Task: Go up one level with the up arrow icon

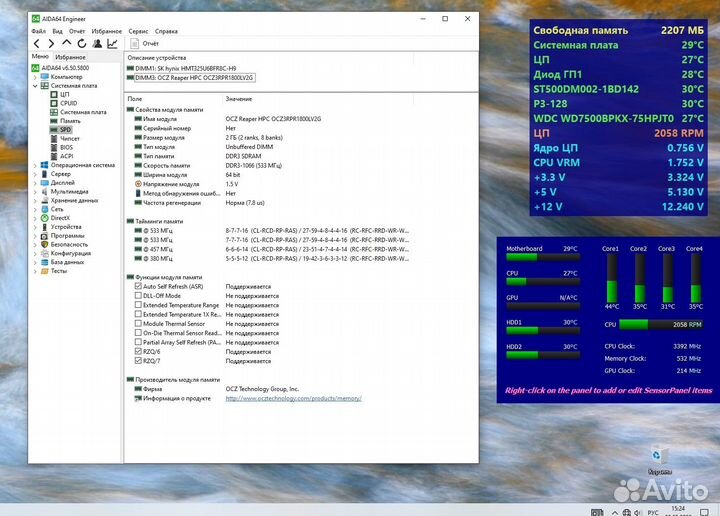Action: pyautogui.click(x=67, y=43)
